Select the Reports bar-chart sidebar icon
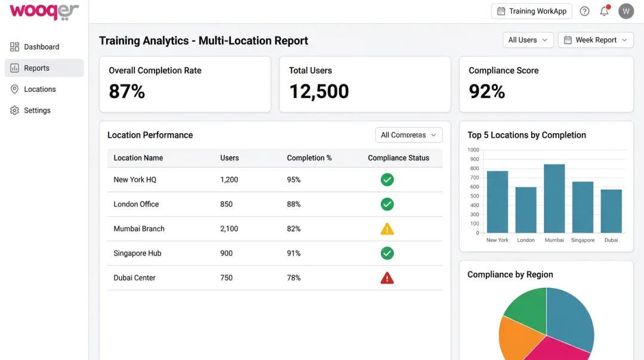 [14, 68]
